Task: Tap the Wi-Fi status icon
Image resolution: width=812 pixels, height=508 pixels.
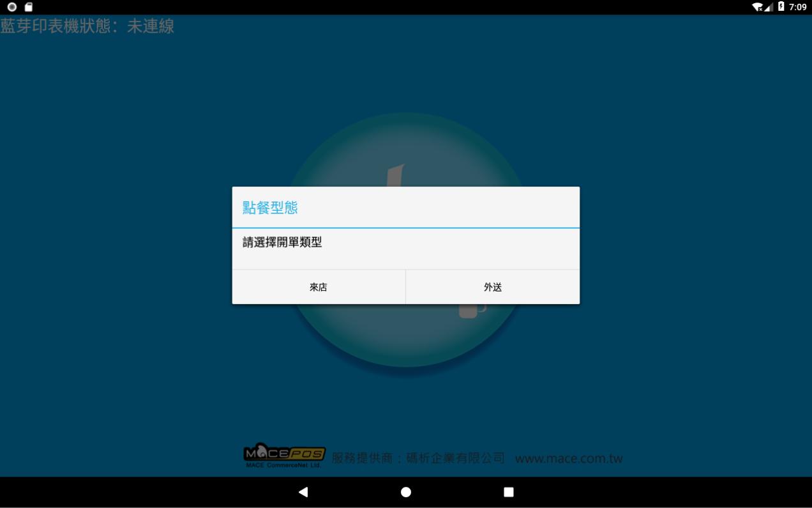Action: [x=758, y=7]
